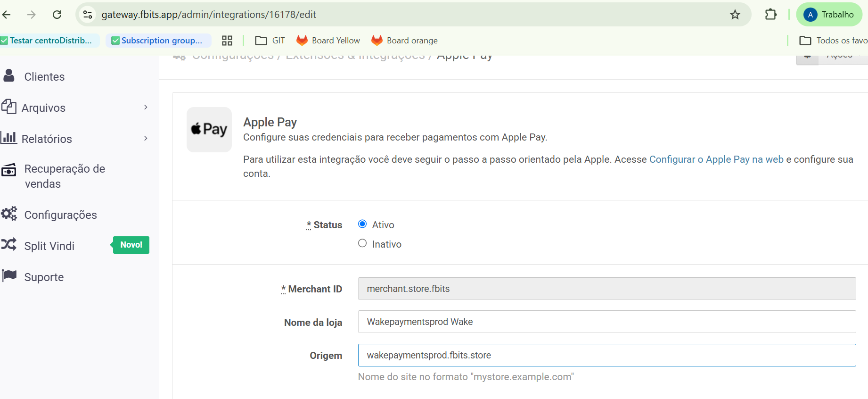
Task: Click the Apple Pay heading text
Action: point(270,122)
